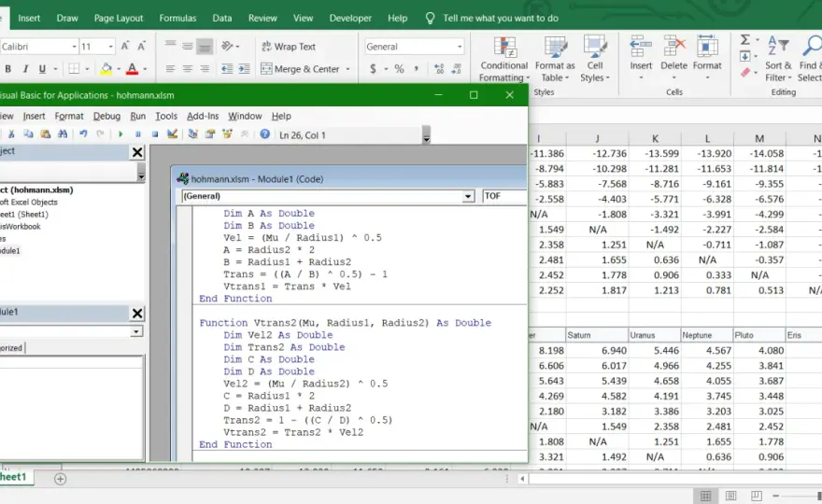Close the Project explorer pane

(136, 152)
